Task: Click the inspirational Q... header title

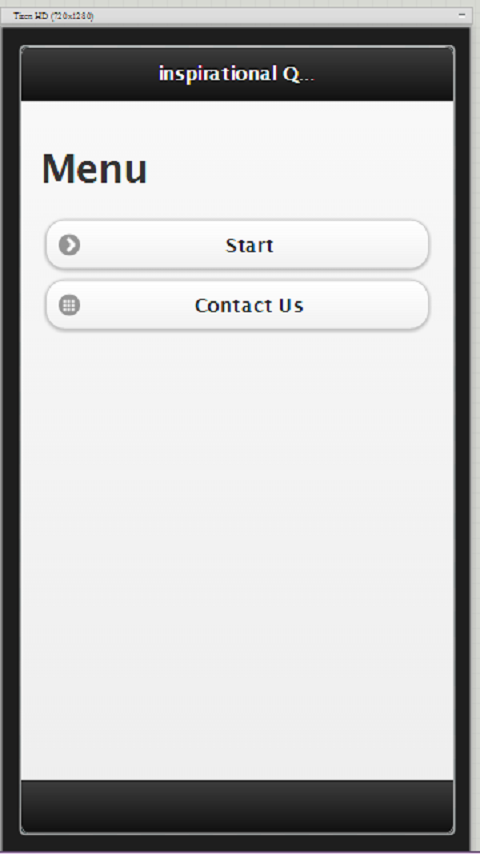Action: pos(236,74)
